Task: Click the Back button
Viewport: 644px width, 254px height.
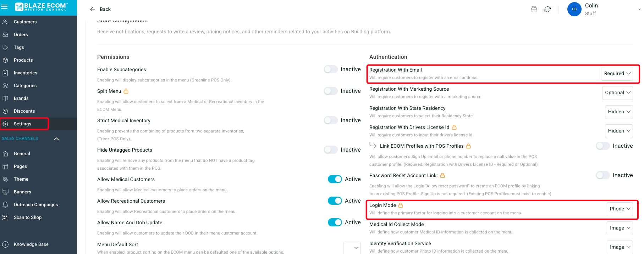Action: 100,9
